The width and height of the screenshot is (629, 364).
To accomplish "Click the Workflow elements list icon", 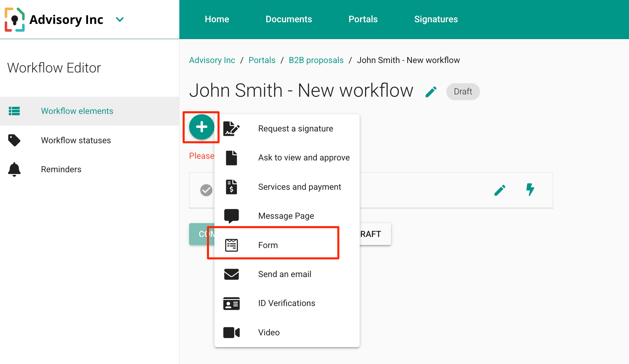I will click(x=14, y=111).
